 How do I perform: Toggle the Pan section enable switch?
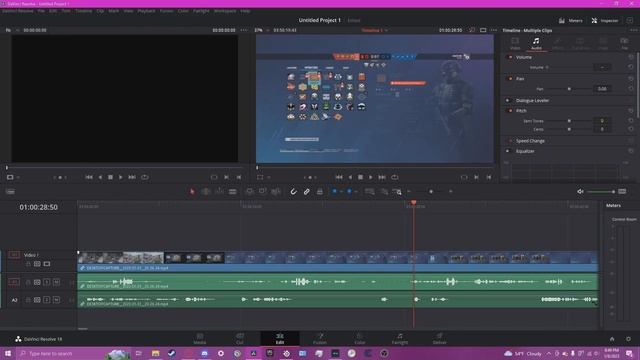click(x=510, y=79)
